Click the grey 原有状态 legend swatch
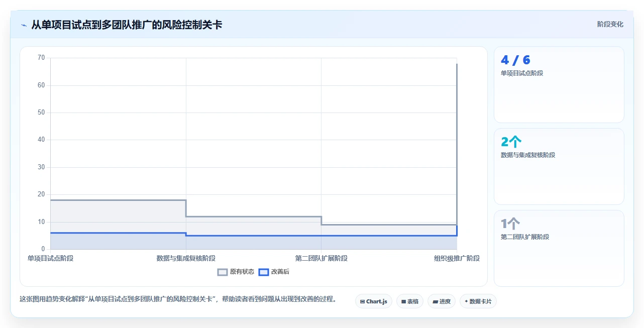The image size is (644, 328). point(223,272)
